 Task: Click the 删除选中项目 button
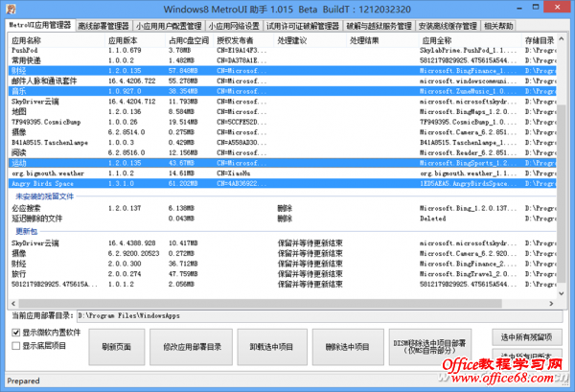348,347
